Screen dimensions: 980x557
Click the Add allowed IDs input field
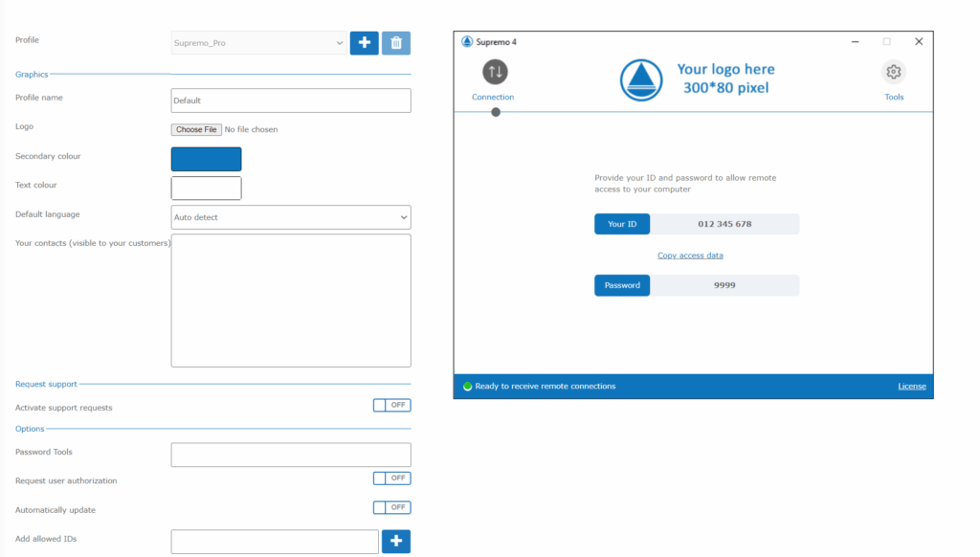tap(275, 542)
